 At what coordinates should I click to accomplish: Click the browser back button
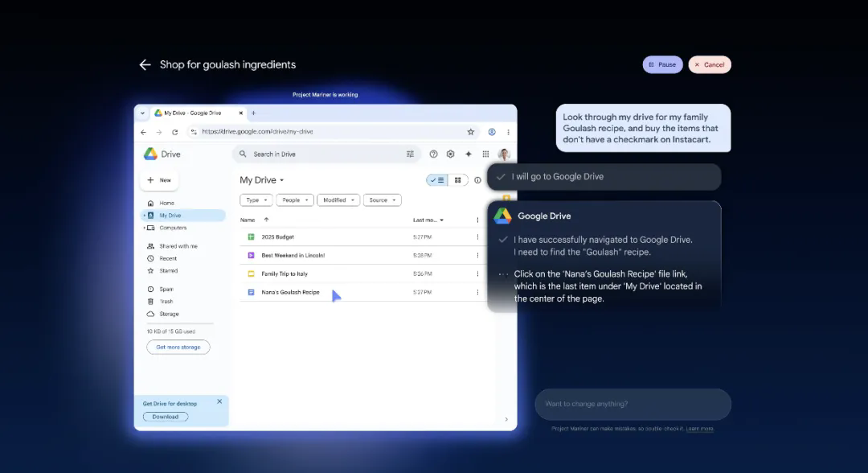point(143,132)
